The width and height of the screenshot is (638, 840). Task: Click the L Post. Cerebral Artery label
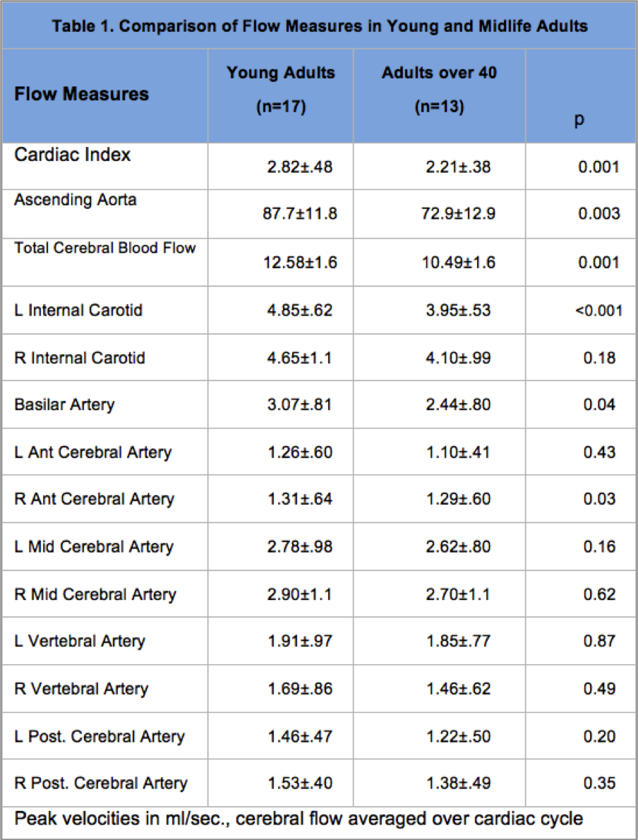click(x=100, y=736)
